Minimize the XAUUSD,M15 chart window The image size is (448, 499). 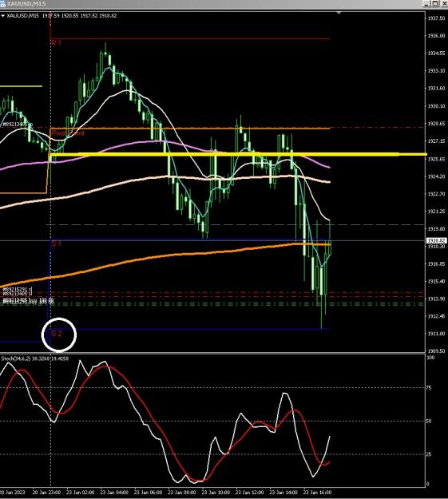pyautogui.click(x=427, y=3)
